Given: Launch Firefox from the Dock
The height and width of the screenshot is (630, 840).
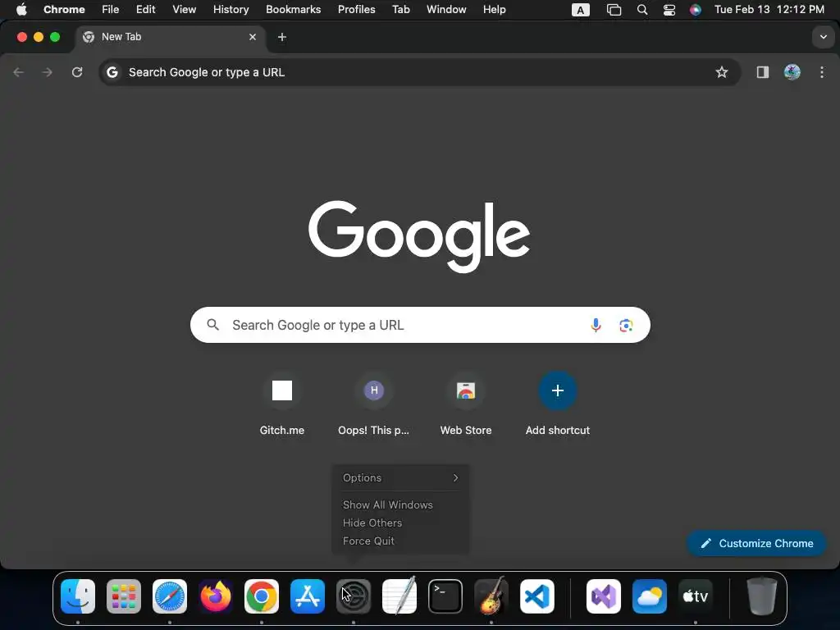Looking at the screenshot, I should click(x=216, y=596).
